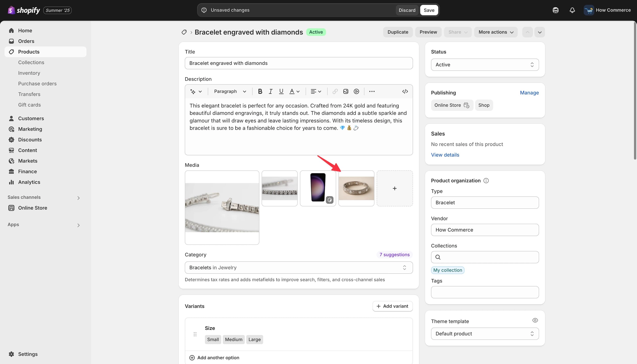Screen dimensions: 637x364
Task: Discard the unsaved changes
Action: (x=407, y=10)
